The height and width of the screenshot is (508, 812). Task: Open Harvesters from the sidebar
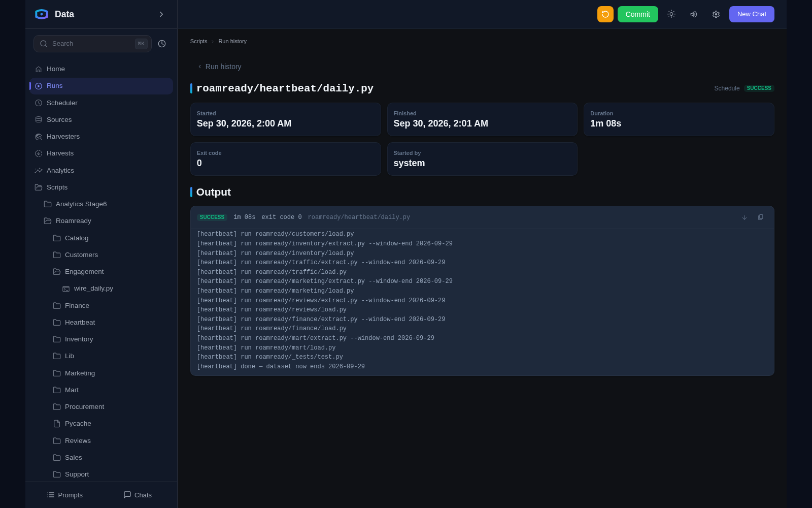click(x=101, y=137)
